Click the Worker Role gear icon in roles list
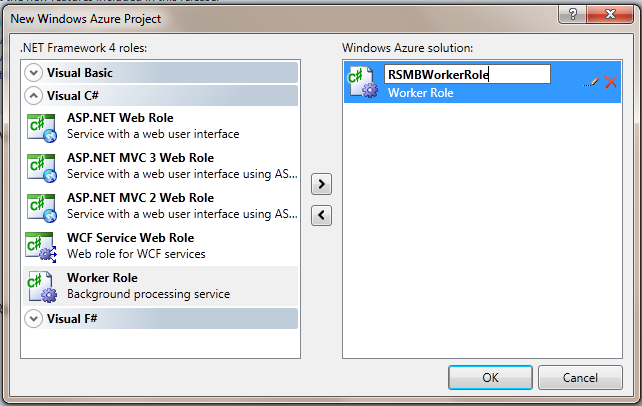This screenshot has width=642, height=406. pos(41,287)
